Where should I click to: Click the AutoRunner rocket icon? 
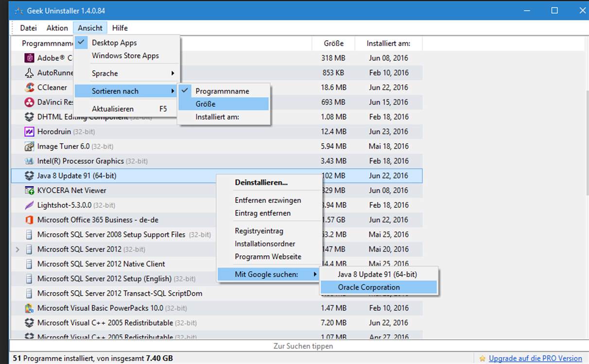(29, 73)
